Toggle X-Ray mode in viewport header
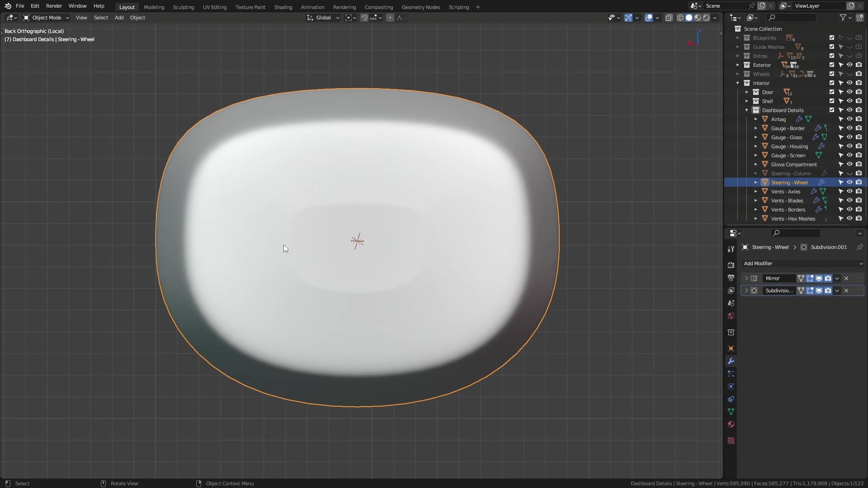This screenshot has width=868, height=488. (669, 18)
